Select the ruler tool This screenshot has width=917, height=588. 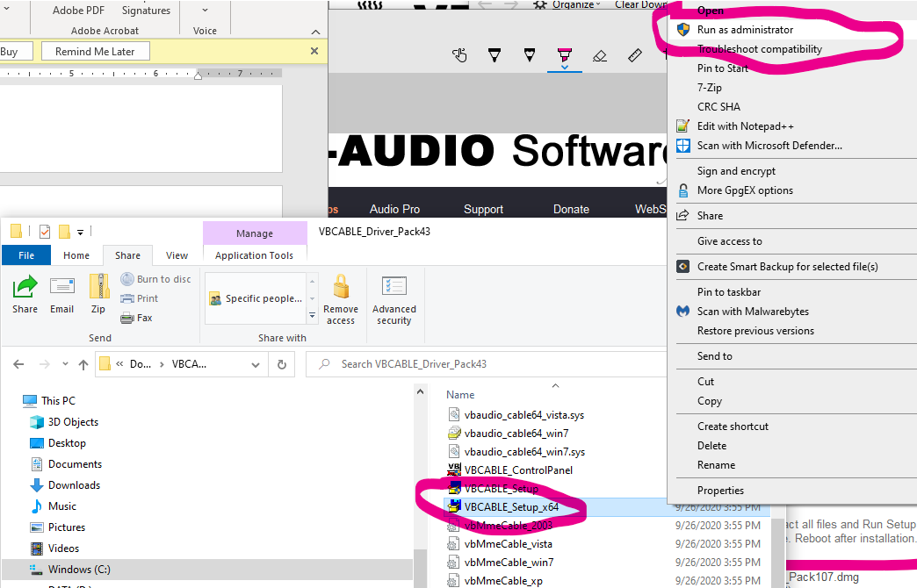[634, 55]
